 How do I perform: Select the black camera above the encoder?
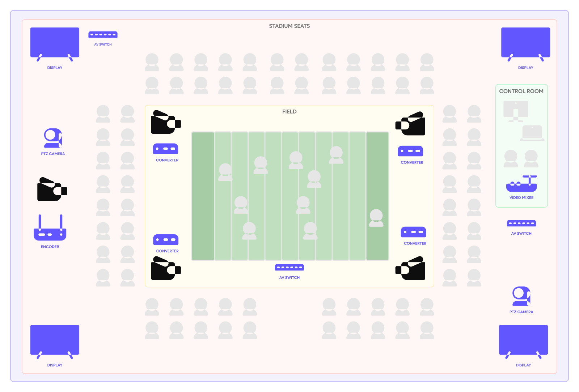(x=52, y=189)
